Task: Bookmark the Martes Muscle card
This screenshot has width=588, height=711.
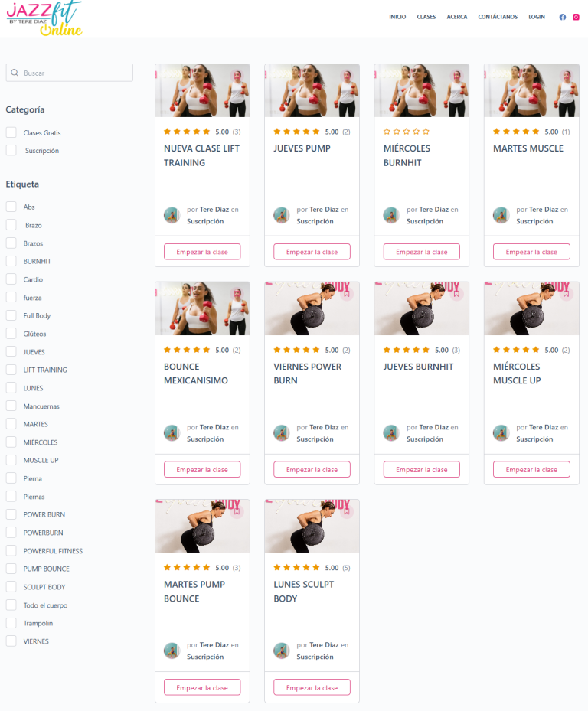Action: [567, 75]
